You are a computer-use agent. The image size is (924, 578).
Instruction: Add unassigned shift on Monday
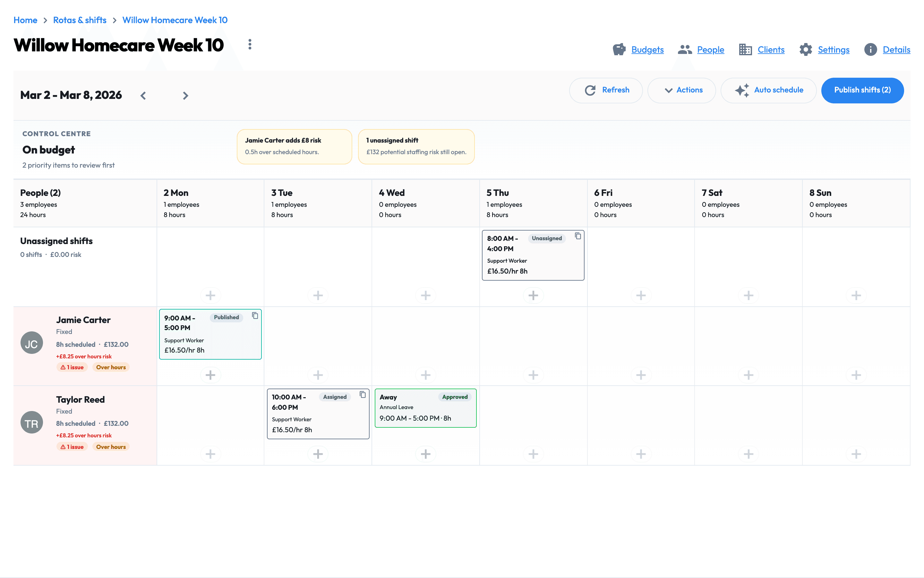[x=210, y=295]
